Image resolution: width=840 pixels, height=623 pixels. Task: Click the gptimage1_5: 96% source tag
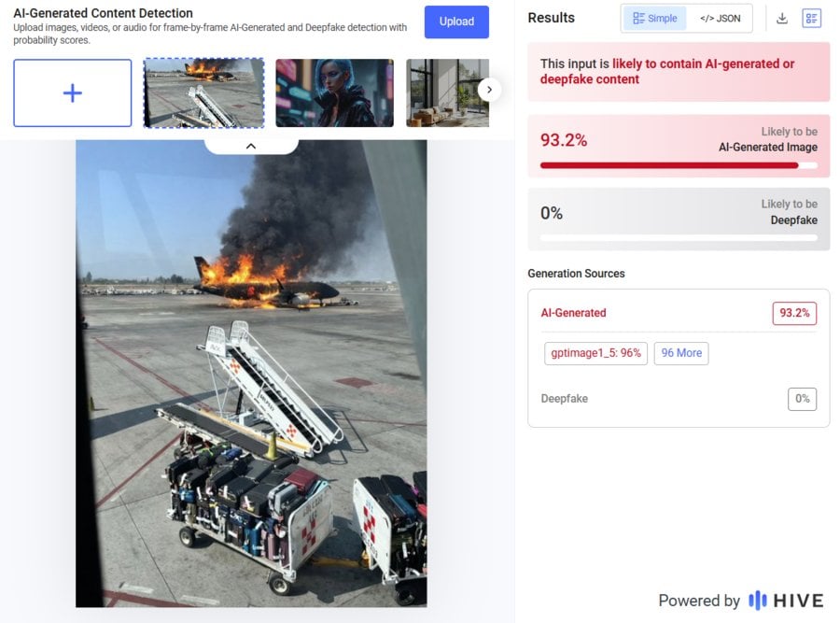(595, 353)
